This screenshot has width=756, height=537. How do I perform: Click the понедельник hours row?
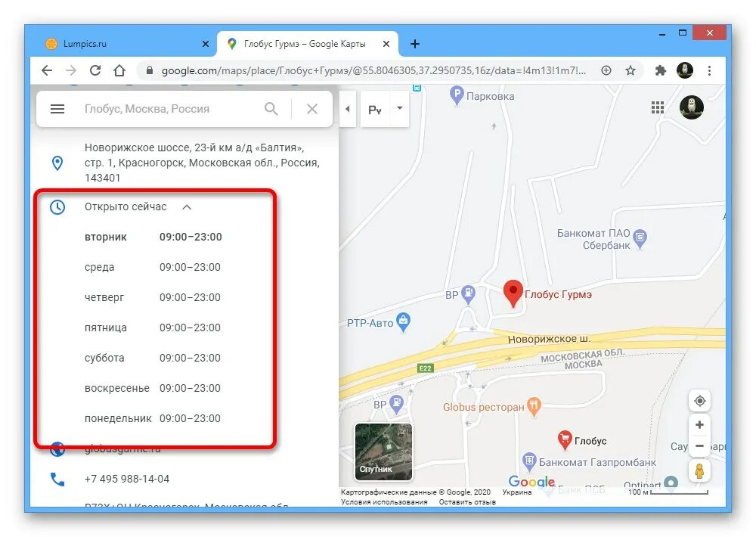pos(153,418)
